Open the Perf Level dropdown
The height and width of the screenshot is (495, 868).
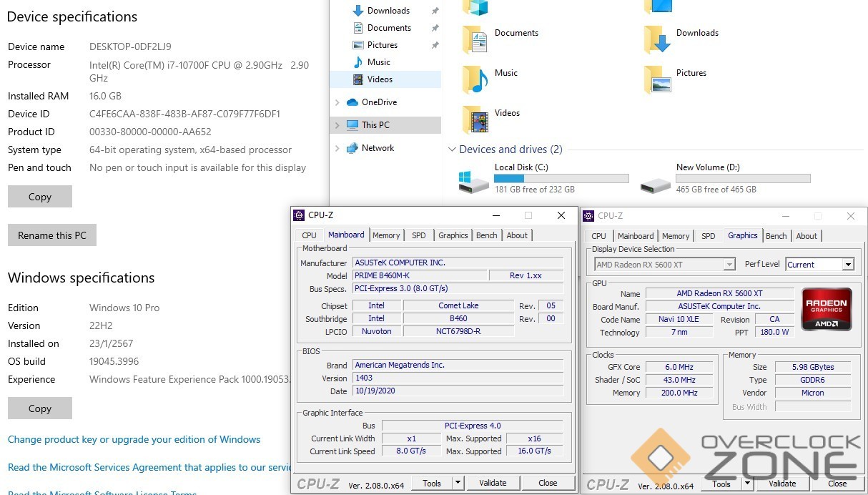[847, 265]
